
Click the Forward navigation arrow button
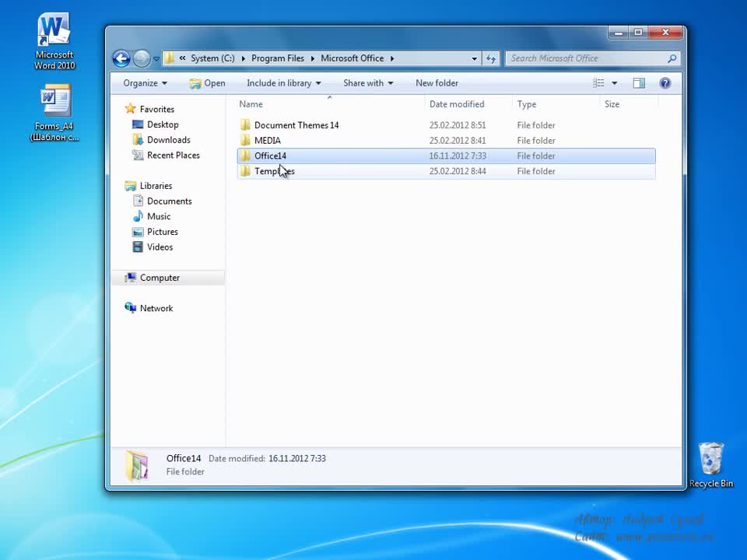coord(142,58)
